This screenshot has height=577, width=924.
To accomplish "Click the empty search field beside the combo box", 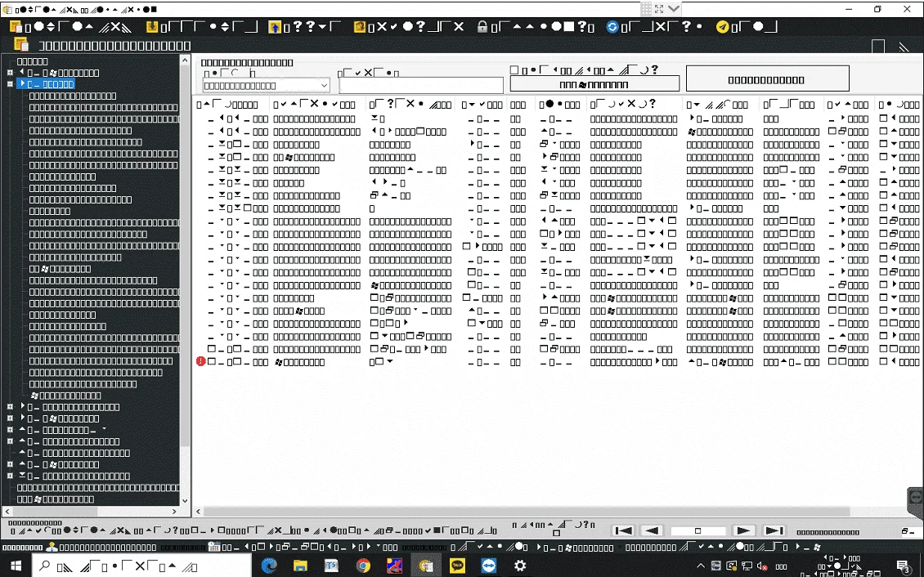I will pyautogui.click(x=421, y=85).
